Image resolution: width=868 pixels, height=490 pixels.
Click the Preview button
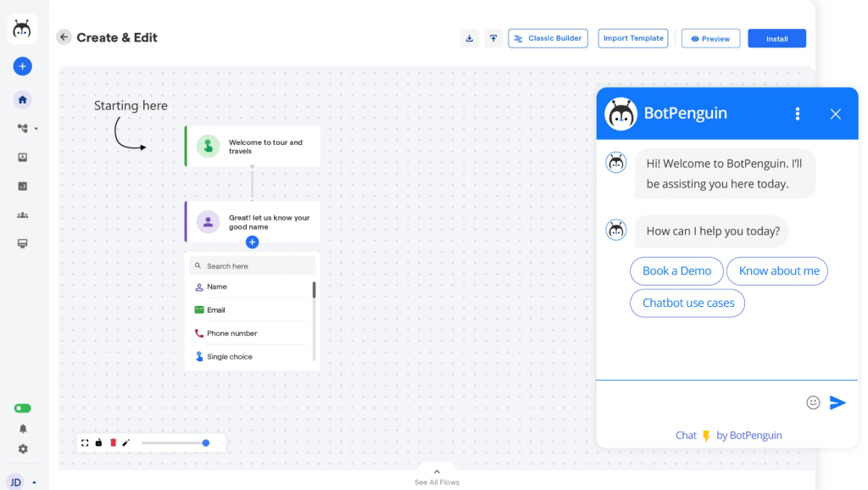click(x=710, y=39)
